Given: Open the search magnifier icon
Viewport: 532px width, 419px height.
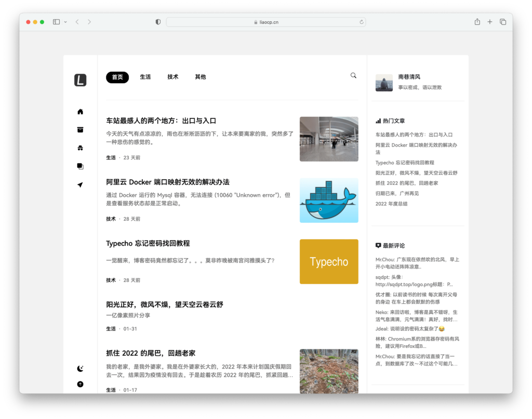Looking at the screenshot, I should pyautogui.click(x=353, y=75).
